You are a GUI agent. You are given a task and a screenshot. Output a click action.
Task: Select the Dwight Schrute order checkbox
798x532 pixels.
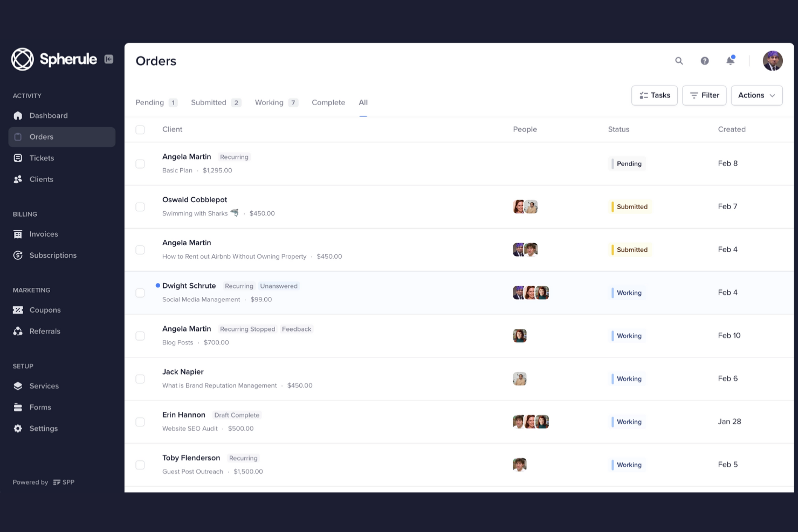(140, 293)
